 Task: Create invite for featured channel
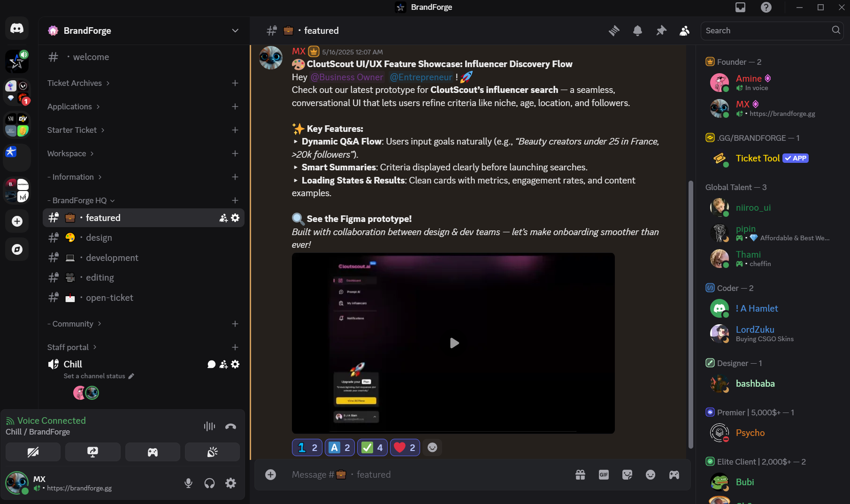click(223, 218)
